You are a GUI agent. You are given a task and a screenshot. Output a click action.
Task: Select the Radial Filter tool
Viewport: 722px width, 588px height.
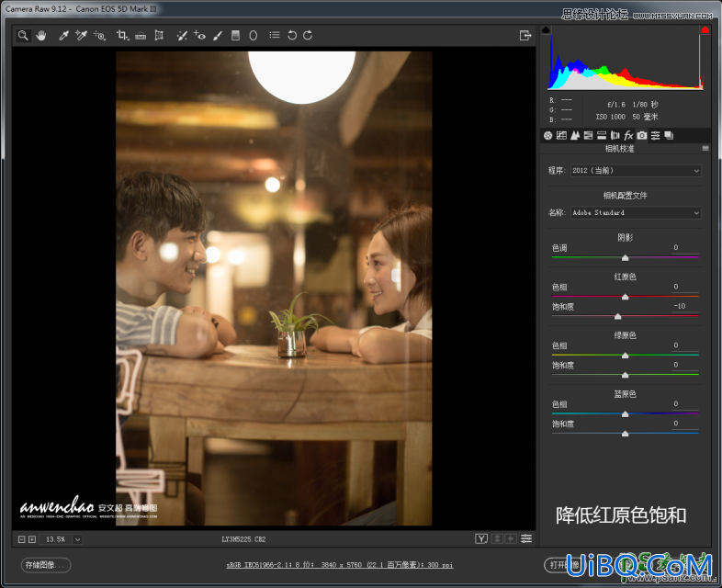[x=254, y=36]
